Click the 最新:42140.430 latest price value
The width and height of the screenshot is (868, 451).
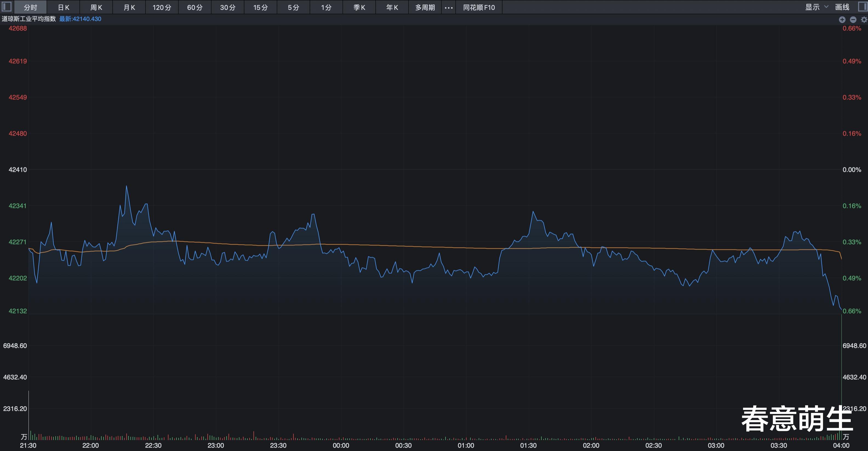pos(80,19)
